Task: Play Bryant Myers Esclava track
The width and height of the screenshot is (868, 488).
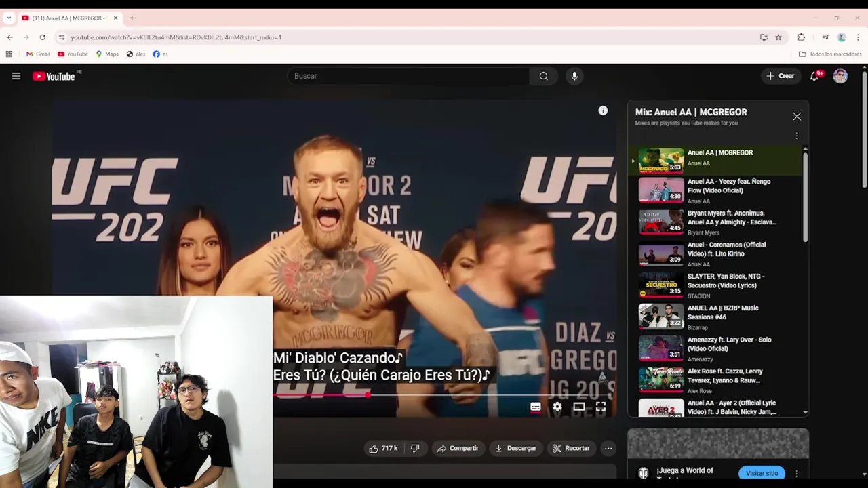Action: (715, 222)
